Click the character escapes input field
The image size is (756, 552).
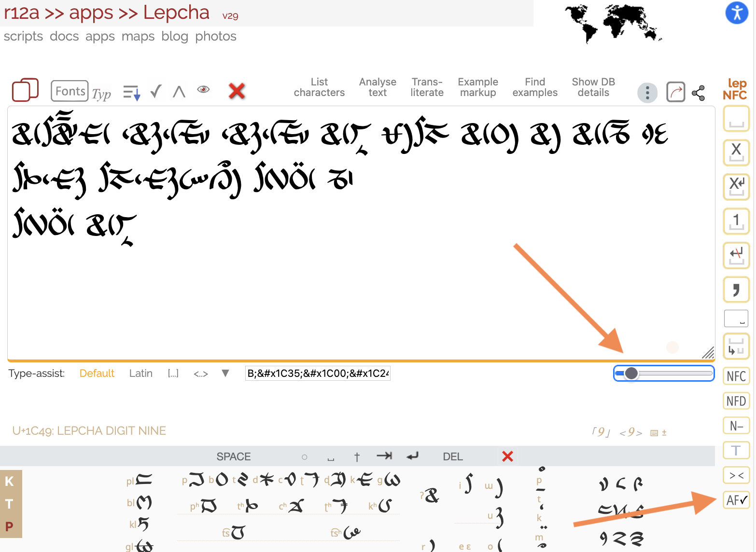318,373
